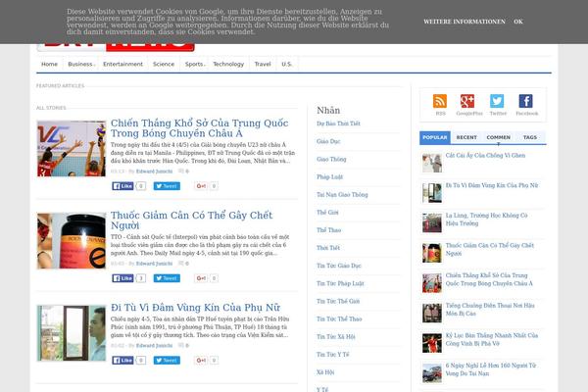The width and height of the screenshot is (588, 392).
Task: Open the Dự Báo Thời Tiết label
Action: pos(338,123)
